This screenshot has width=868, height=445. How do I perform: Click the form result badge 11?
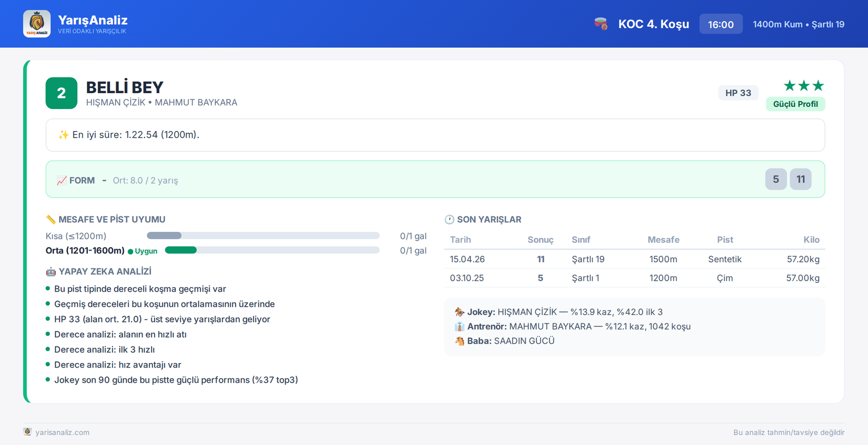pyautogui.click(x=801, y=179)
